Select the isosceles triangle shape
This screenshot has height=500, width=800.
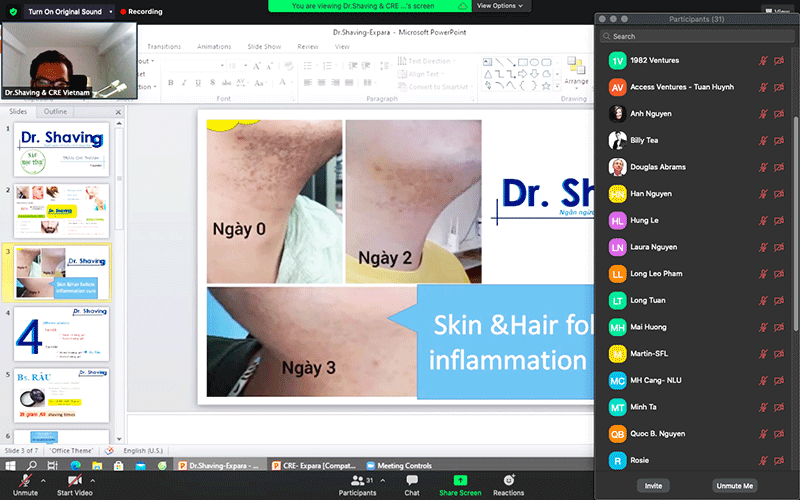pos(488,74)
